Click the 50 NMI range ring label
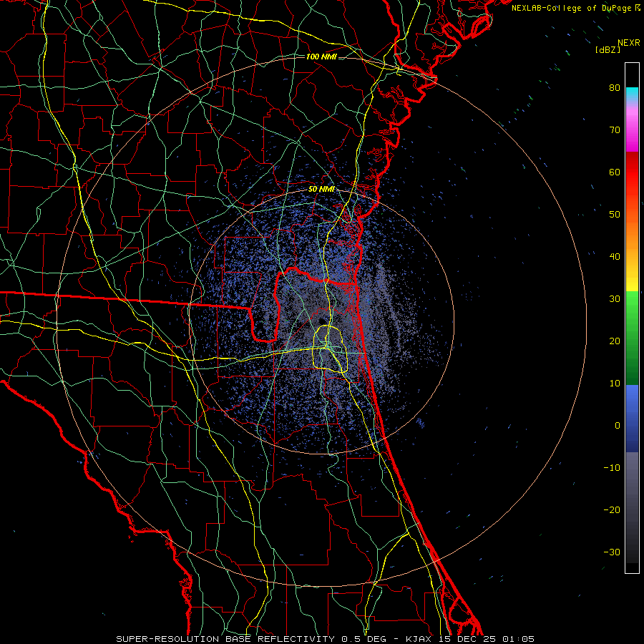This screenshot has height=644, width=644. 321,190
